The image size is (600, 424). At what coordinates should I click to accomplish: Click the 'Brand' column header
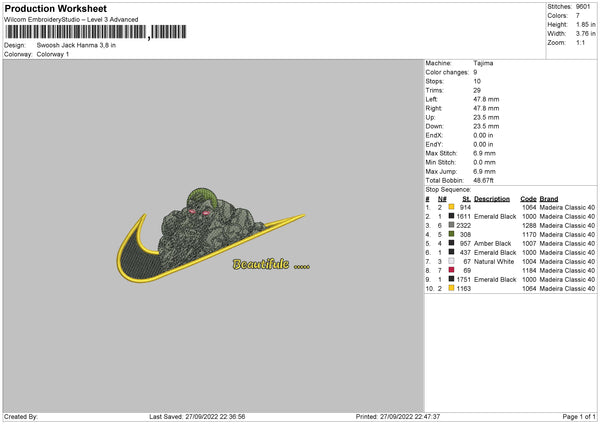click(549, 199)
